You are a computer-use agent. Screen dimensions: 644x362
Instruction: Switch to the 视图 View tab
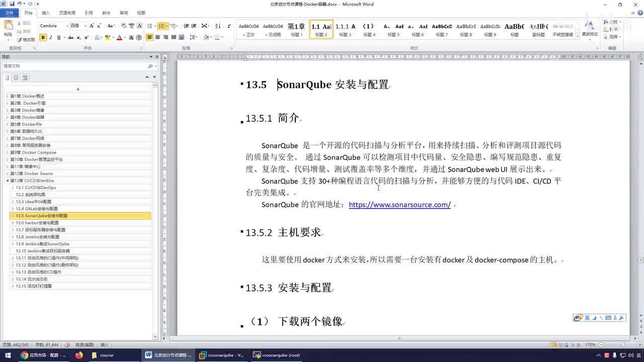point(141,13)
